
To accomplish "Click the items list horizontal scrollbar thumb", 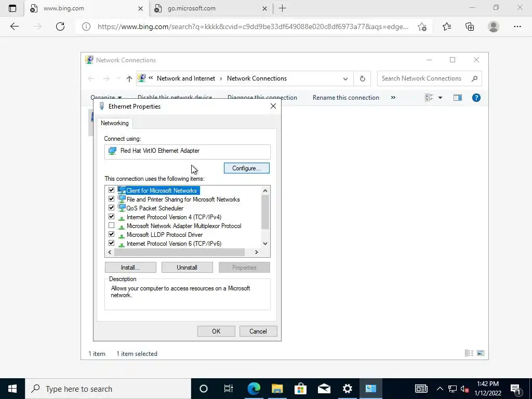I will click(x=179, y=252).
